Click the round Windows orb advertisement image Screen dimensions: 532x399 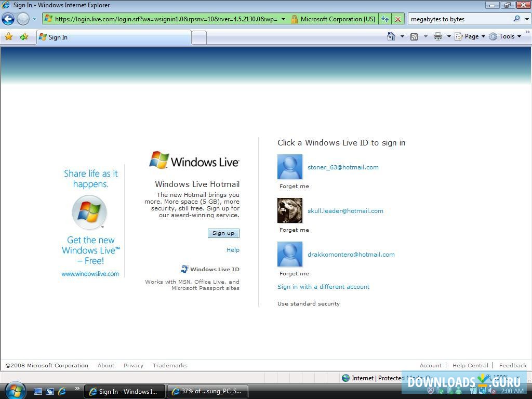(x=89, y=212)
